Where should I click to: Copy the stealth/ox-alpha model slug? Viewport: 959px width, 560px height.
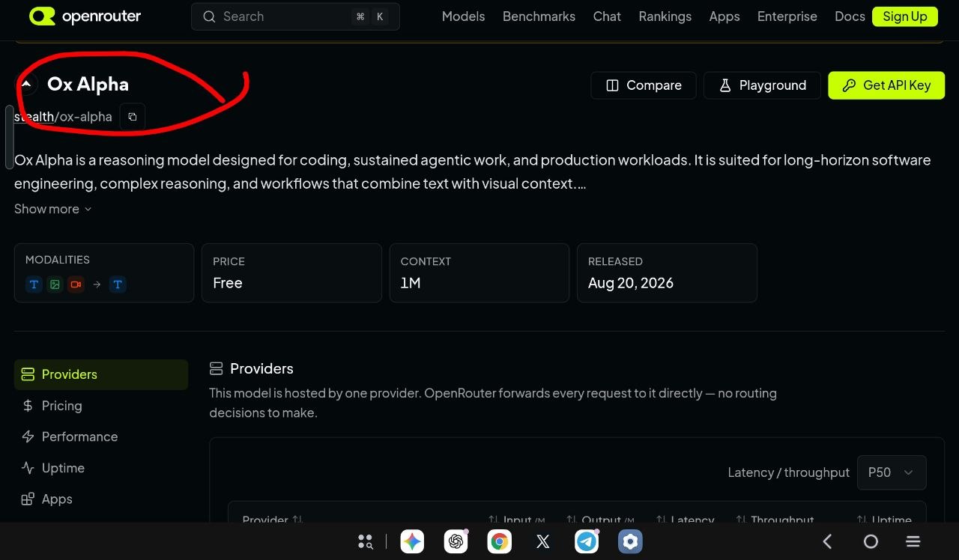tap(133, 117)
